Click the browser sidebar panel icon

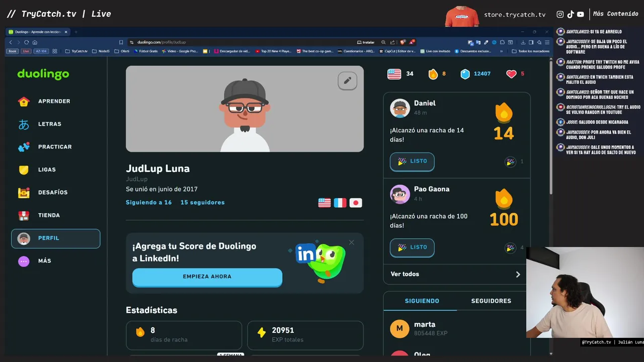click(x=531, y=42)
